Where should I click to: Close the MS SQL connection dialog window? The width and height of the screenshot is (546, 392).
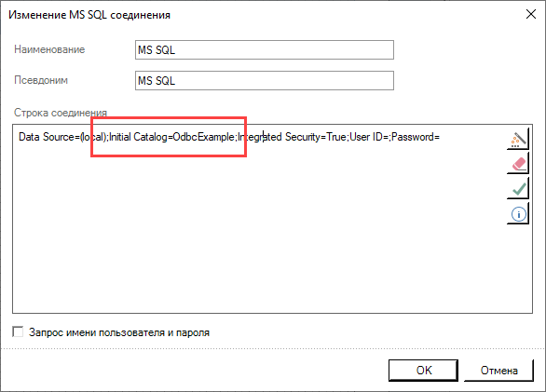[x=531, y=14]
